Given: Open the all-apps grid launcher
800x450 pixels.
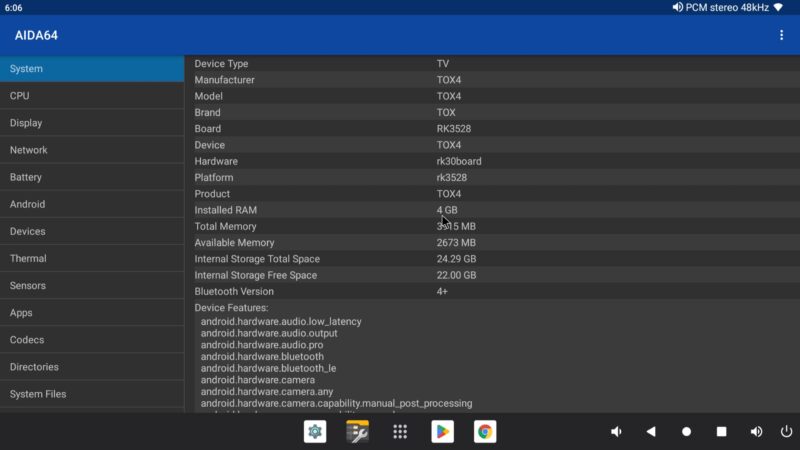Looking at the screenshot, I should (x=400, y=432).
